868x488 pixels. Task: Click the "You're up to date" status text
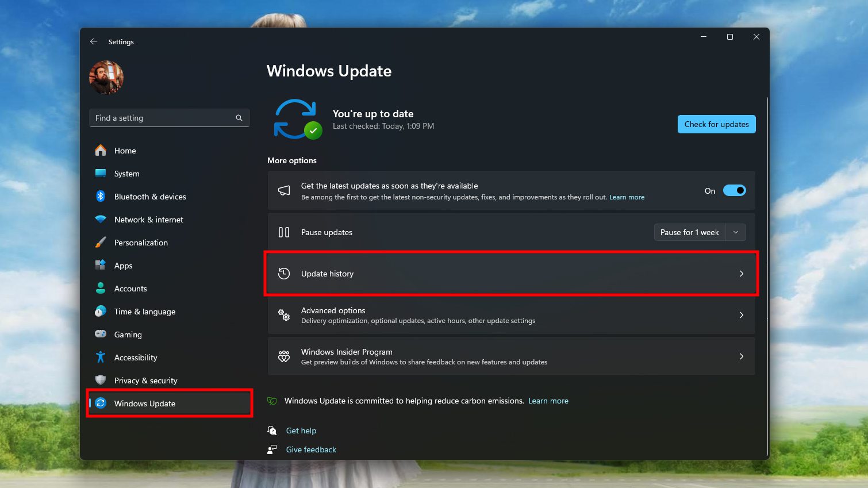click(373, 114)
